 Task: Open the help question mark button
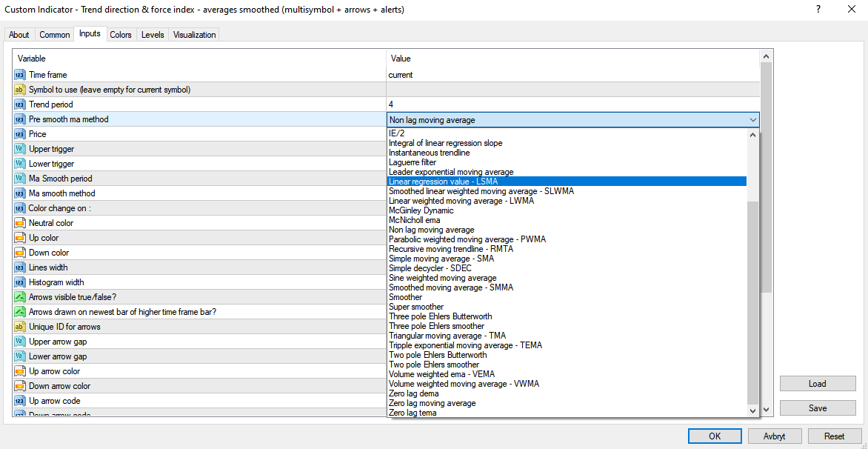click(818, 10)
